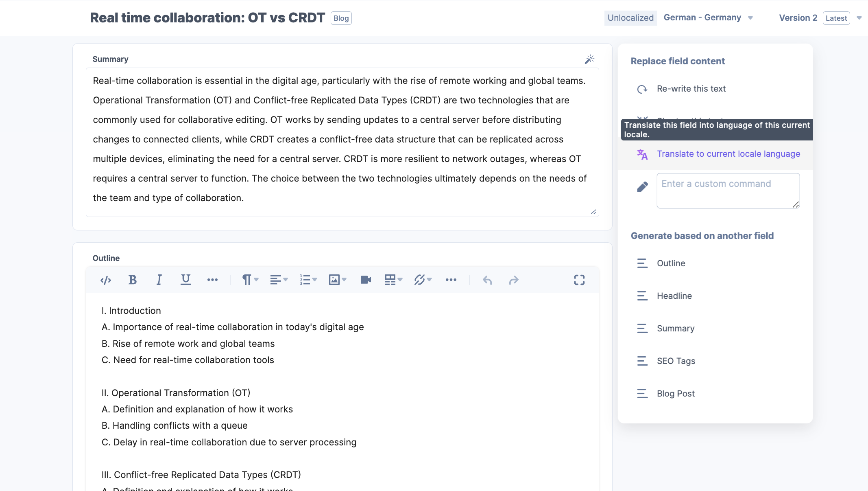The image size is (868, 491).
Task: Click the undo icon
Action: click(x=488, y=280)
